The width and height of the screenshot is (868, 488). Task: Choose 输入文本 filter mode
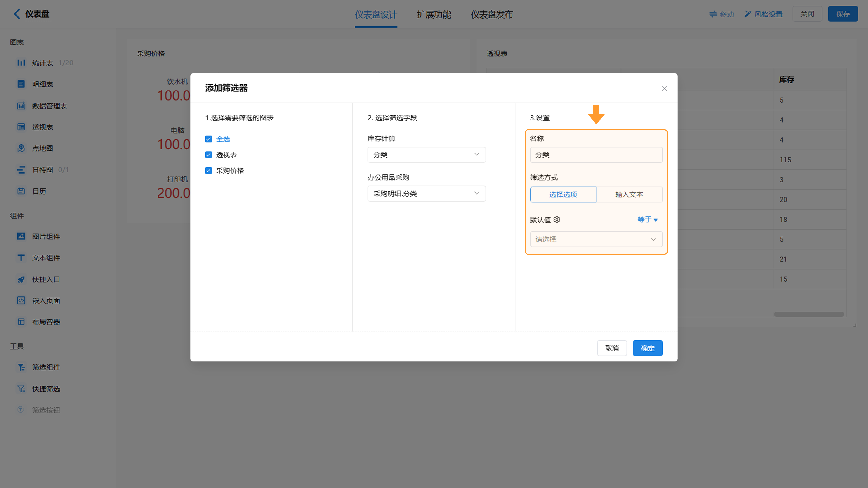[629, 194]
